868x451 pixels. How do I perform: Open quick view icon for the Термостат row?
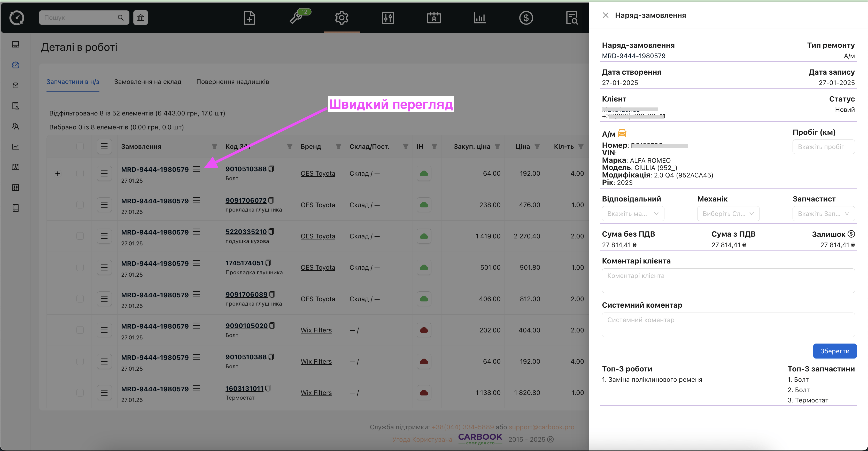pyautogui.click(x=196, y=388)
